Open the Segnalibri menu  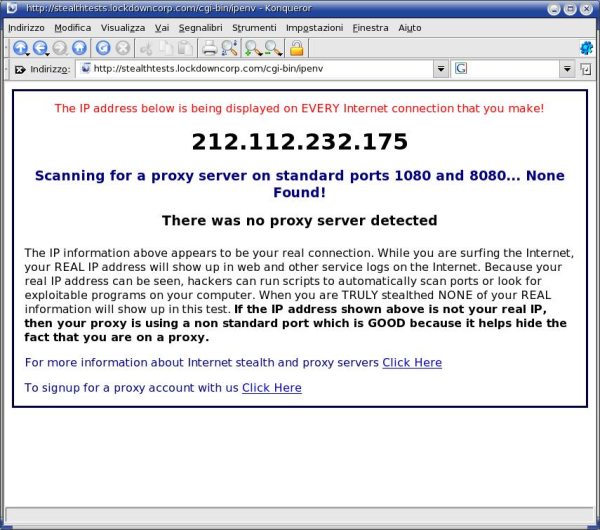click(200, 27)
